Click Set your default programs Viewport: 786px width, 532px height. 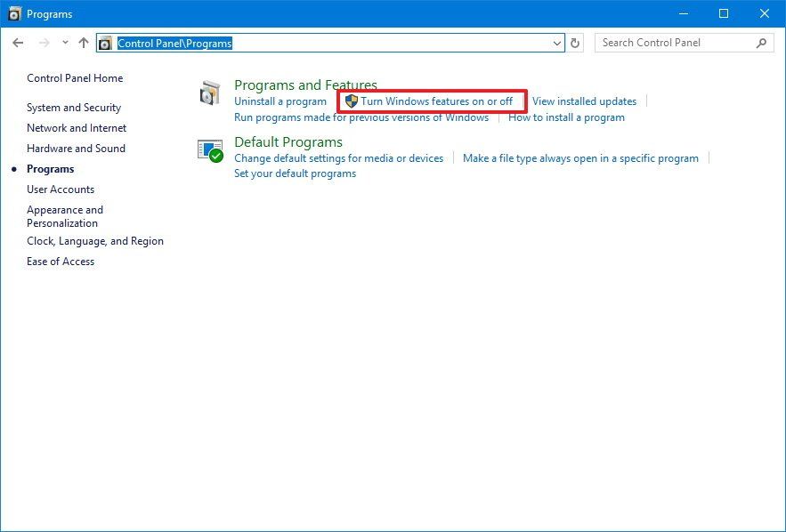(294, 173)
